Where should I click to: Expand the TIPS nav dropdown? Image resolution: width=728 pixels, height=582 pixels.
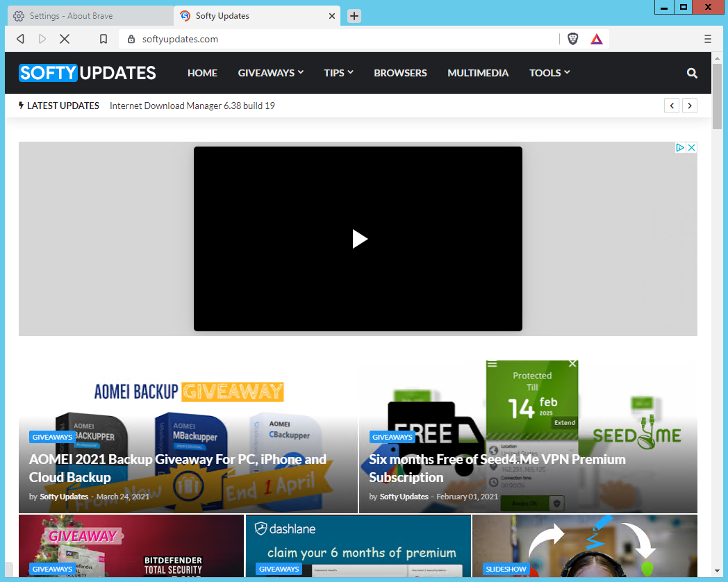(x=338, y=73)
